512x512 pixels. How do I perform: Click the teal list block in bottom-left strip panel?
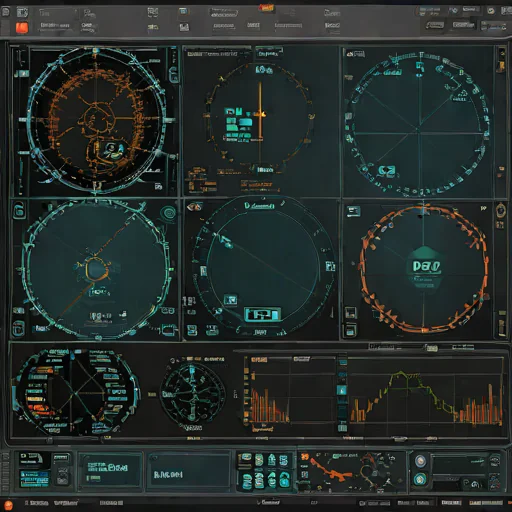[34, 479]
